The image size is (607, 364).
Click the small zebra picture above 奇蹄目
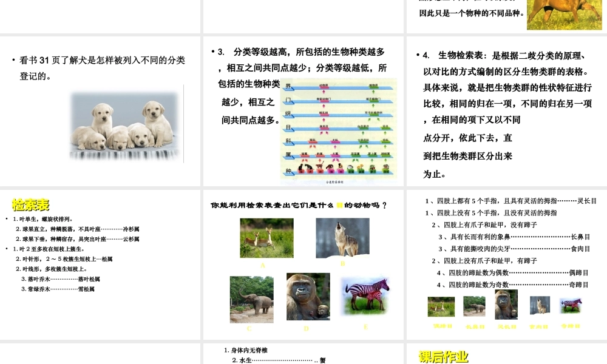pos(571,305)
